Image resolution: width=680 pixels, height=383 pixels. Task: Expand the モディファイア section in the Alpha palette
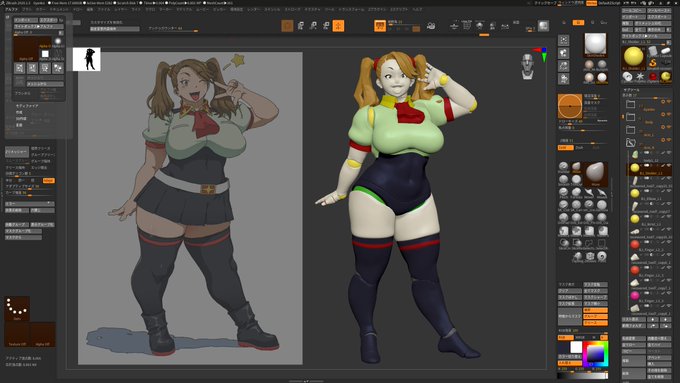[x=27, y=106]
